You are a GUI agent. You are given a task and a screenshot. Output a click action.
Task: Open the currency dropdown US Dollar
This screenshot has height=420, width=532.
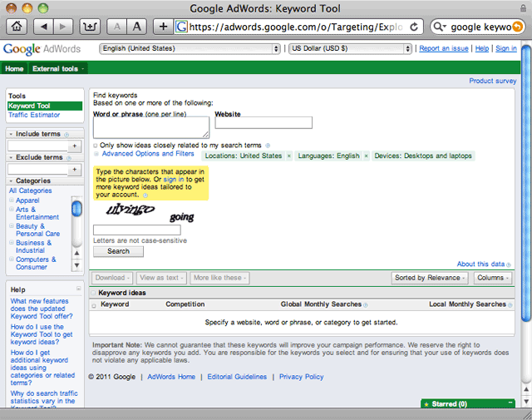click(350, 48)
